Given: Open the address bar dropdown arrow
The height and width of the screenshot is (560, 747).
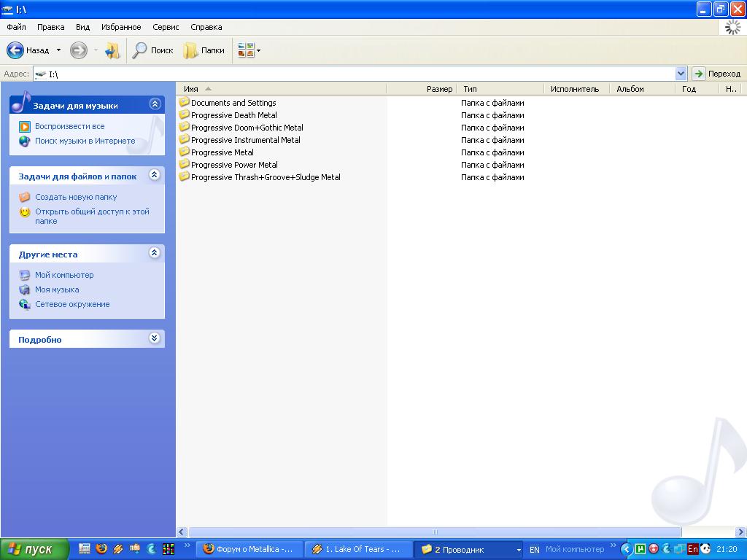Looking at the screenshot, I should pos(681,74).
